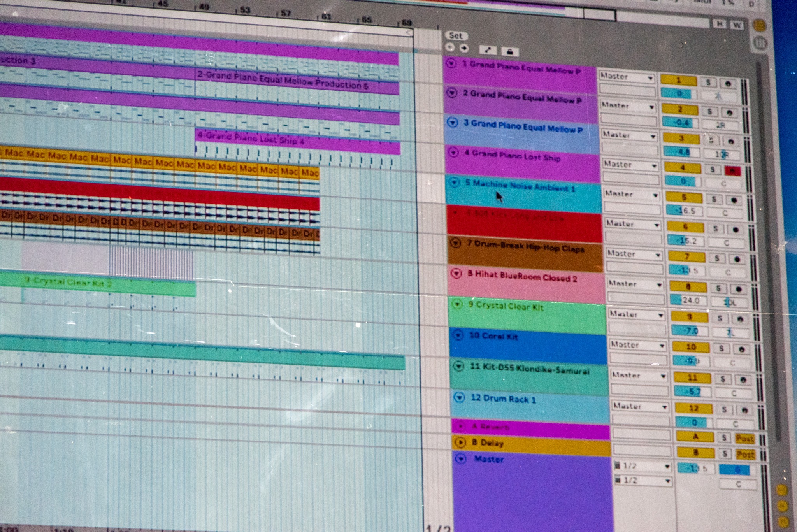Toggle track 7 activator button

pyautogui.click(x=687, y=256)
